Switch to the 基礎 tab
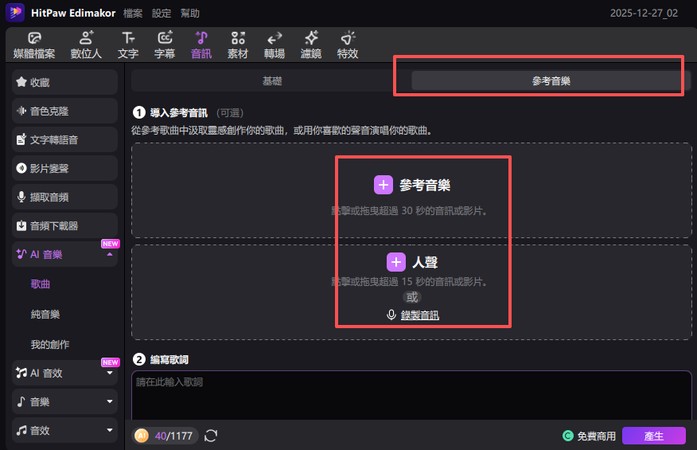The image size is (697, 450). [x=271, y=81]
